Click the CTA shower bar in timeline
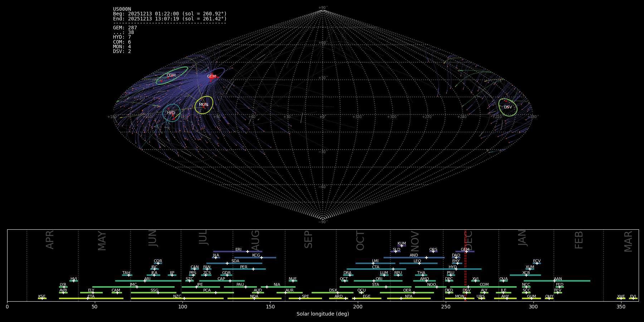 pos(376,269)
